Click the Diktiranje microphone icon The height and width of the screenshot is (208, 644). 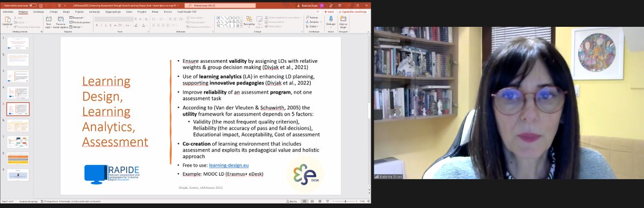(x=331, y=19)
